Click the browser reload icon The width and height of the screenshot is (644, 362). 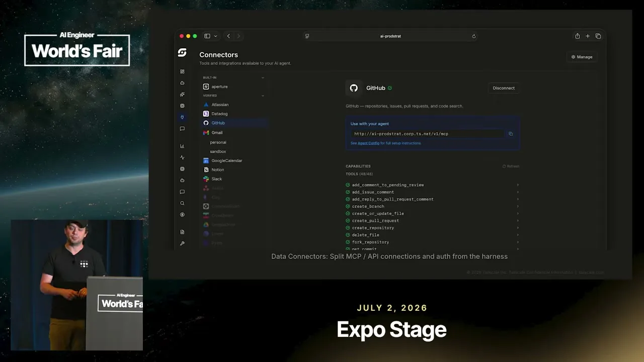tap(474, 36)
